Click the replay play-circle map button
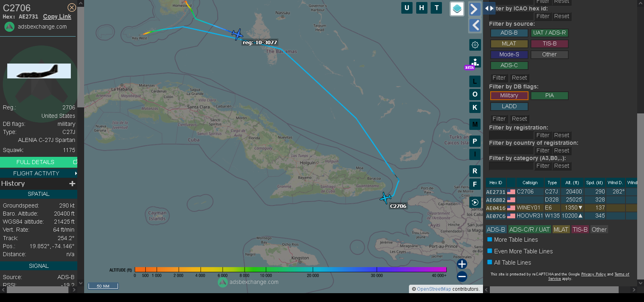644x302 pixels. pyautogui.click(x=475, y=202)
